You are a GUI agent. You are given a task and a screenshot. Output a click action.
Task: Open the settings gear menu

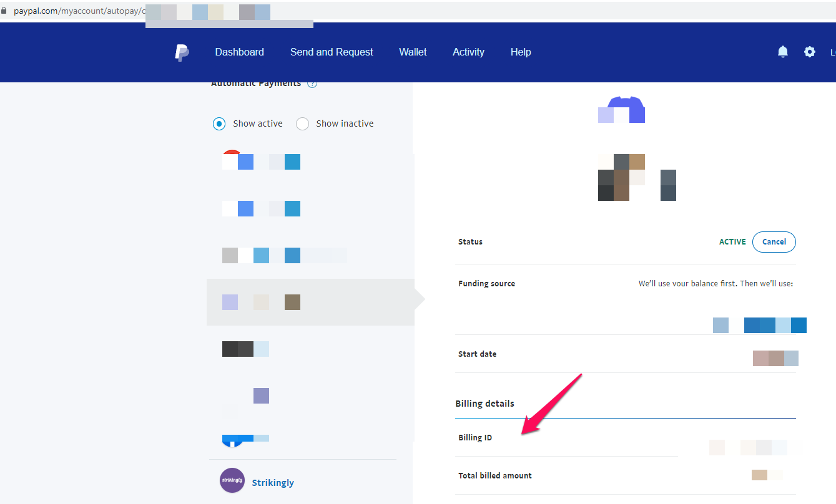click(x=810, y=52)
